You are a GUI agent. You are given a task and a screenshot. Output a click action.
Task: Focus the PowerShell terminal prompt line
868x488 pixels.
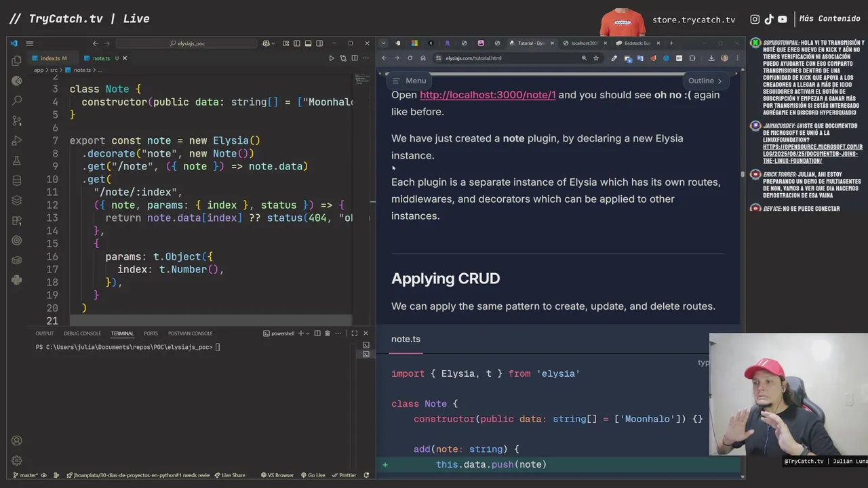pyautogui.click(x=128, y=347)
